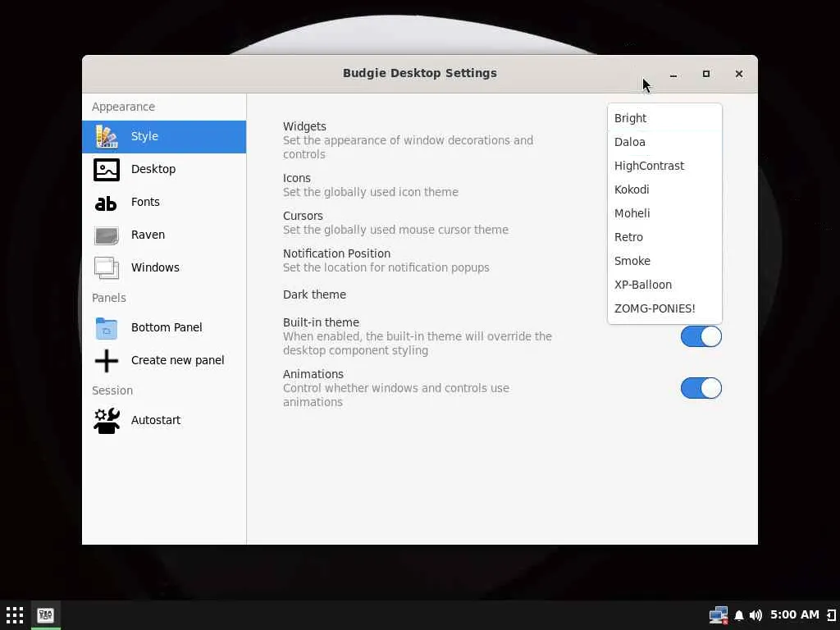
Task: Open the Raven sidebar trigger icon
Action: [x=832, y=615]
